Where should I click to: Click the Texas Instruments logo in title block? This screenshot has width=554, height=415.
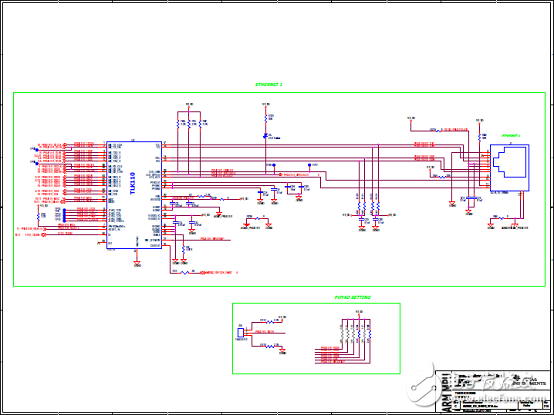[530, 382]
